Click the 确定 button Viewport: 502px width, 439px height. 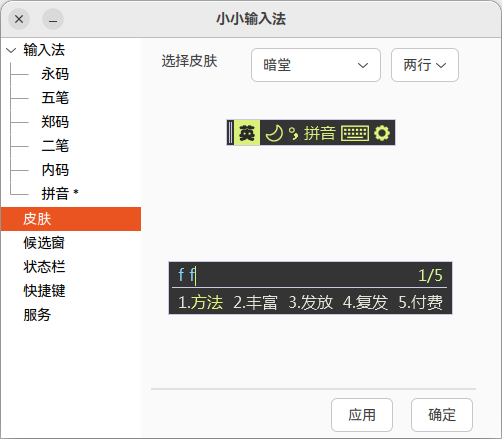[442, 415]
